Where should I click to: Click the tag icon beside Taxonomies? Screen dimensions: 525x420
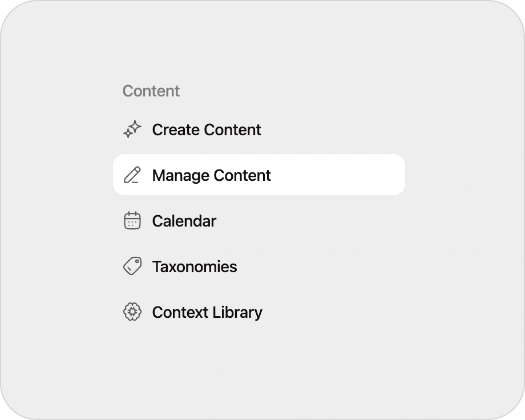(132, 266)
